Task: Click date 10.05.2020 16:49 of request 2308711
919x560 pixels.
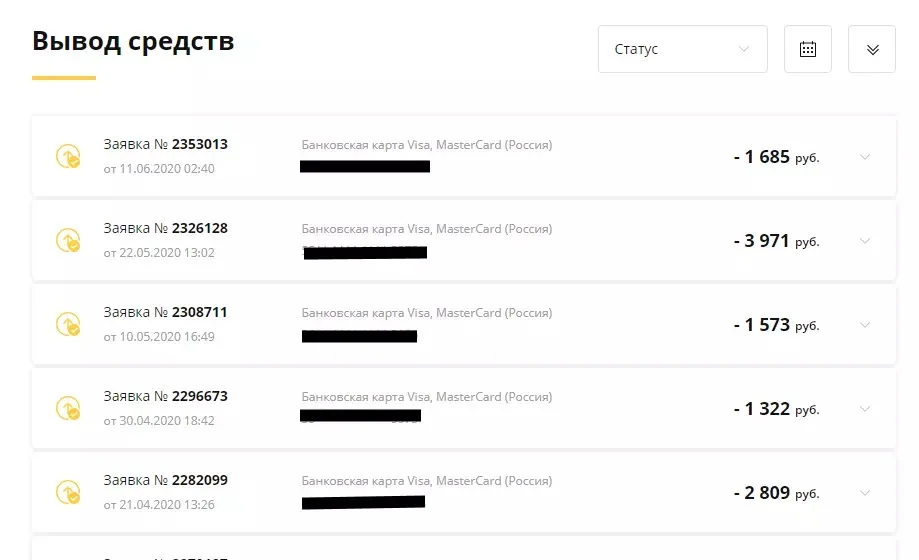Action: [159, 337]
